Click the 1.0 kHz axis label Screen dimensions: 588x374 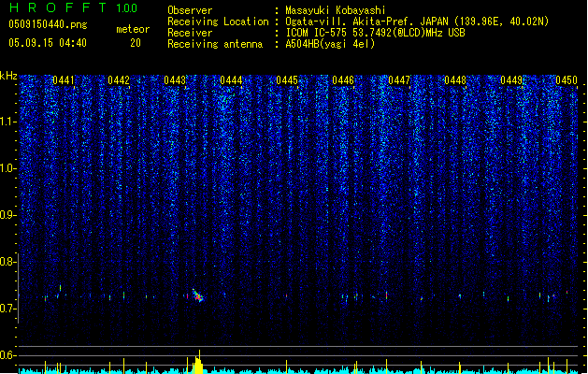[8, 168]
